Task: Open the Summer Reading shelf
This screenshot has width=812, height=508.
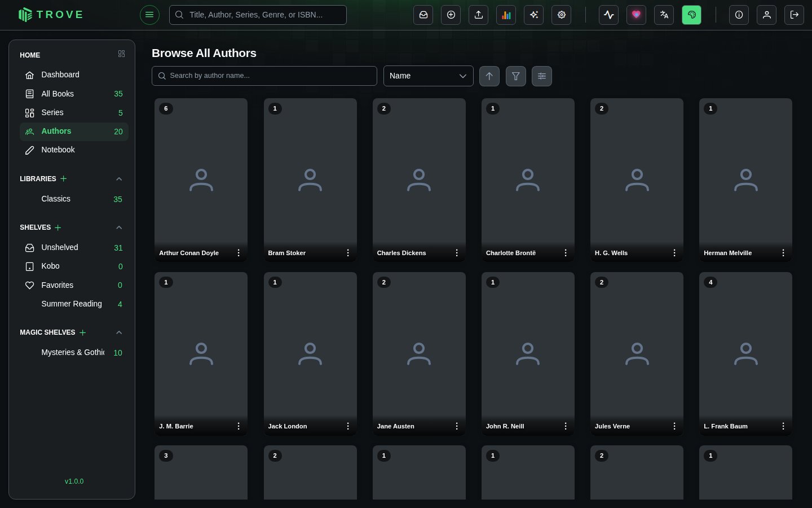Action: click(x=74, y=304)
